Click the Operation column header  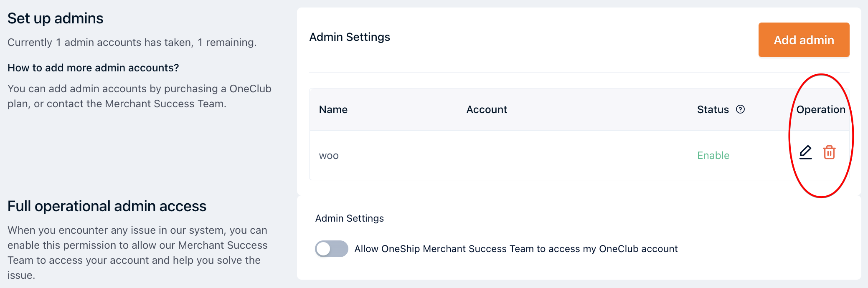(x=821, y=109)
